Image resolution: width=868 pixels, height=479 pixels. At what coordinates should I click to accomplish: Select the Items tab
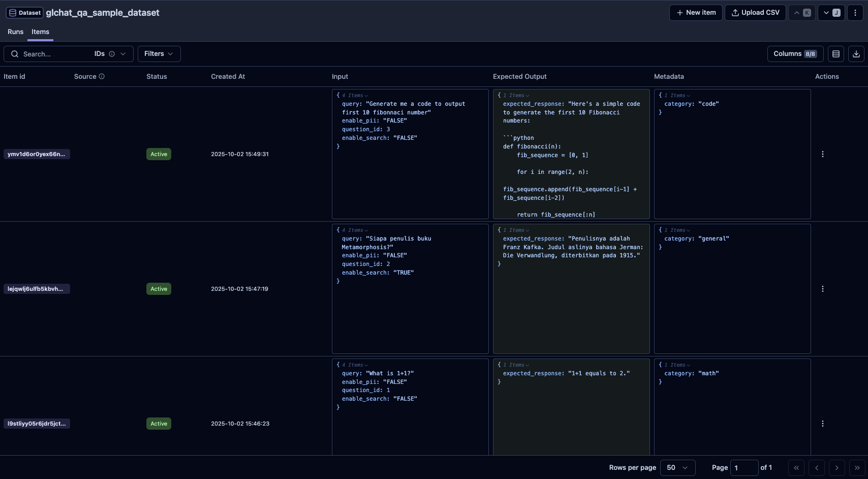tap(40, 32)
